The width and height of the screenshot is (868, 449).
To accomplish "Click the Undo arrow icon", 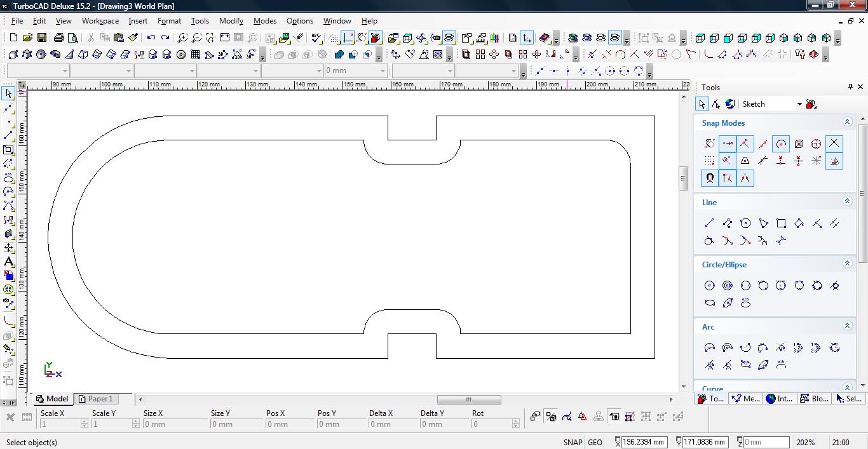I will (x=151, y=38).
